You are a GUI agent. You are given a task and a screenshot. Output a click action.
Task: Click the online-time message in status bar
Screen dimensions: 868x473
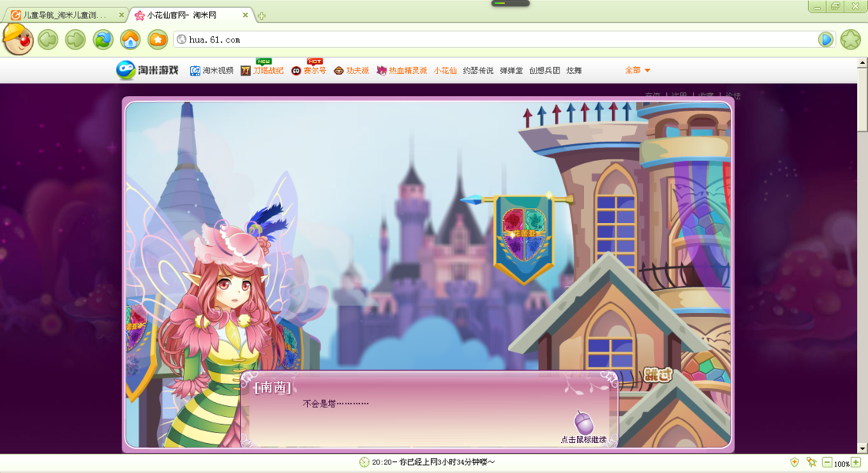pyautogui.click(x=433, y=462)
